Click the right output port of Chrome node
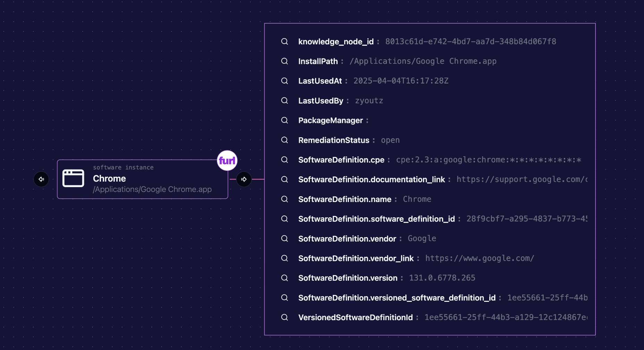This screenshot has height=350, width=644. tap(244, 179)
